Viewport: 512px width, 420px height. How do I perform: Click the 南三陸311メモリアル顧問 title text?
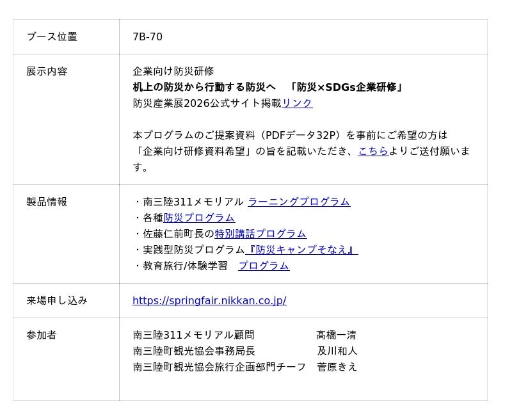pyautogui.click(x=193, y=335)
